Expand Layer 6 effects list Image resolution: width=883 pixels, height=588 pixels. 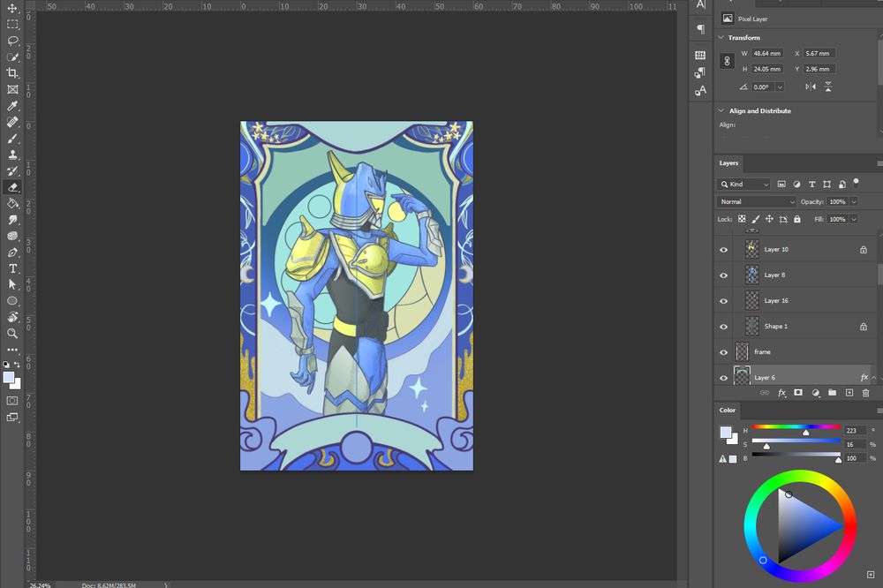[x=874, y=378]
